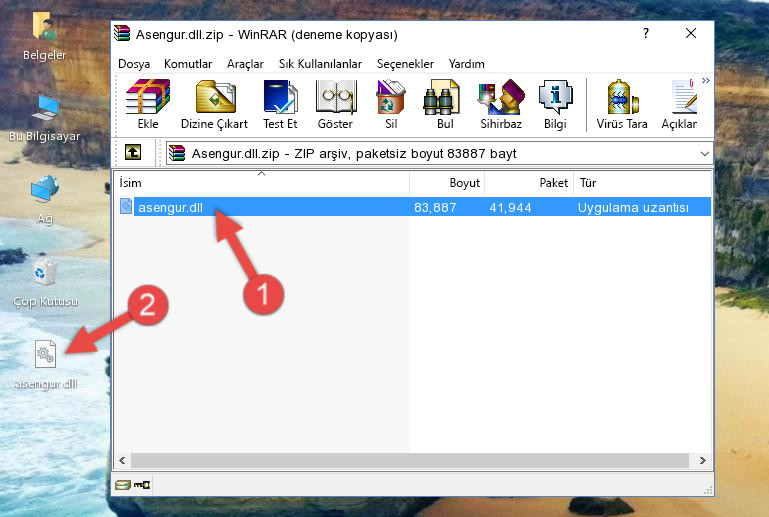Sort files by İsim column
This screenshot has width=769, height=517.
(262, 183)
